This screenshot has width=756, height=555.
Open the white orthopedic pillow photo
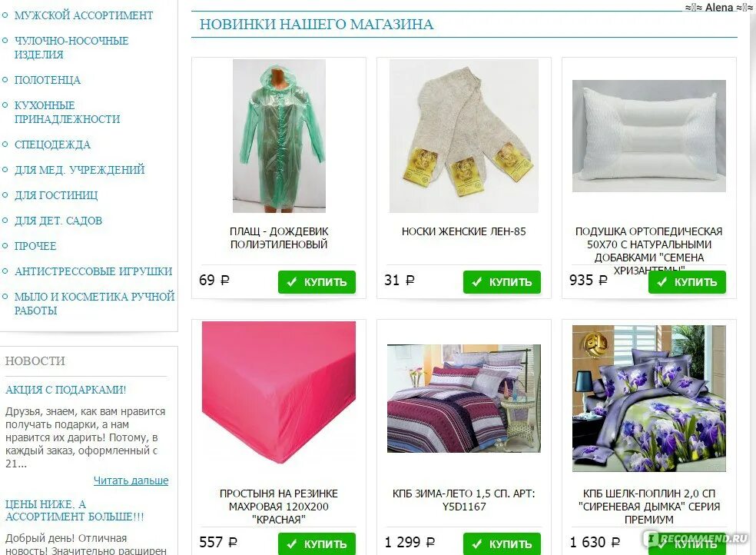649,136
